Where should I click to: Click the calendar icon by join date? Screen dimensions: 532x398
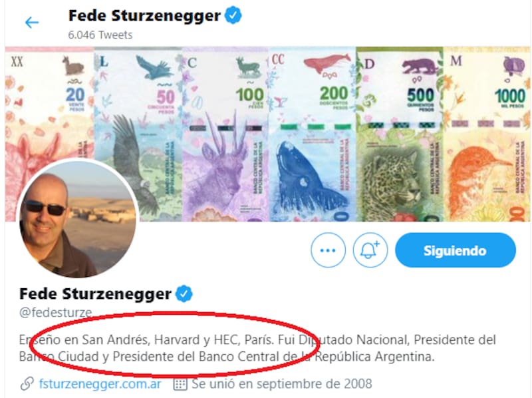(x=180, y=384)
